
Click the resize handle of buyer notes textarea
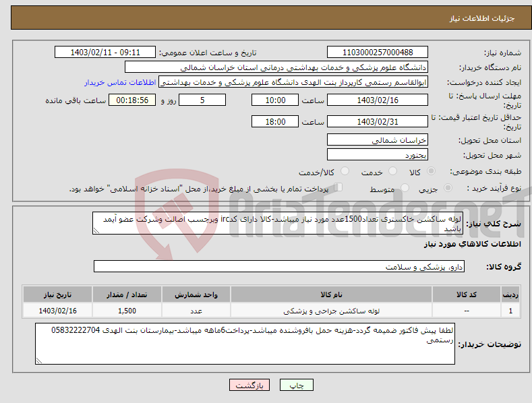(x=39, y=361)
